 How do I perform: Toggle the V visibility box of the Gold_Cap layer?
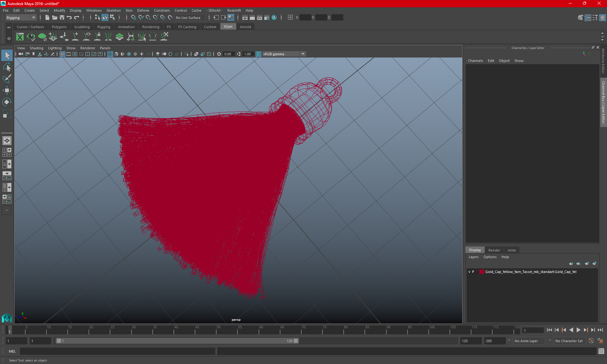(469, 272)
